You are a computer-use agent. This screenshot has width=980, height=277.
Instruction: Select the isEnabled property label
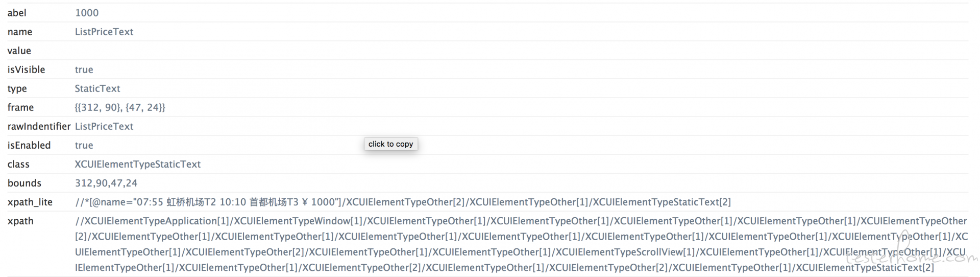pyautogui.click(x=29, y=145)
